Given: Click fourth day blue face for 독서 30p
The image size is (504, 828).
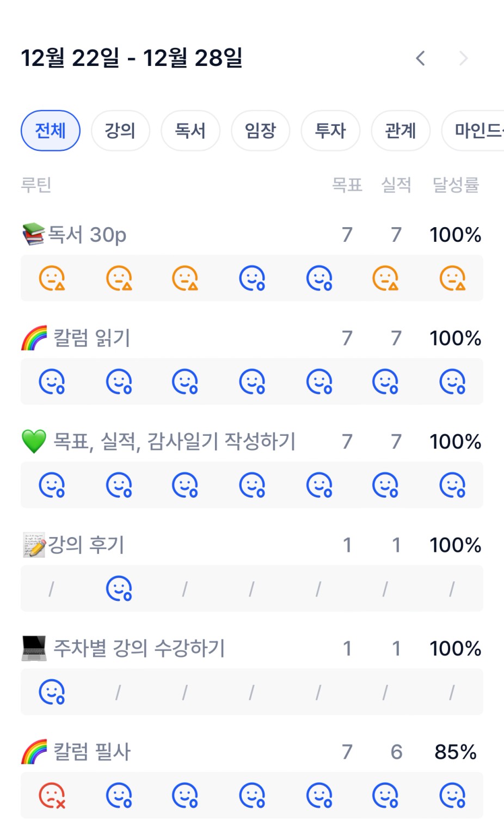Looking at the screenshot, I should click(x=252, y=278).
